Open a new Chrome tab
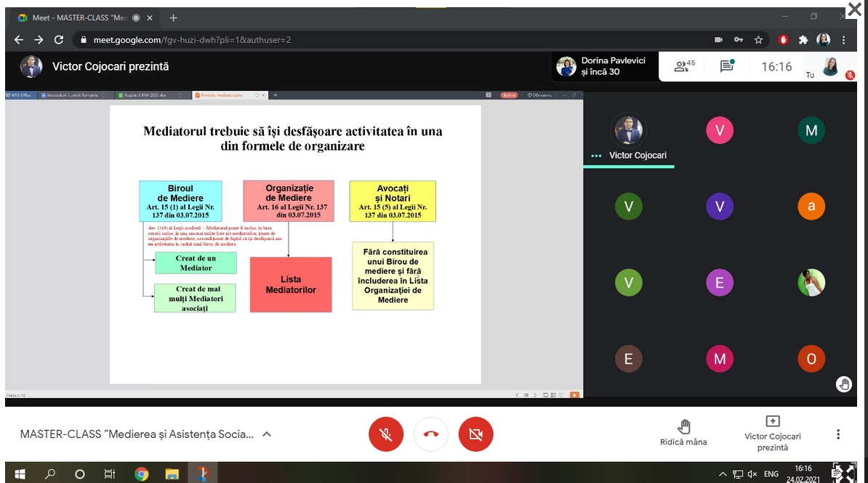Viewport: 868px width, 483px height. click(x=173, y=17)
